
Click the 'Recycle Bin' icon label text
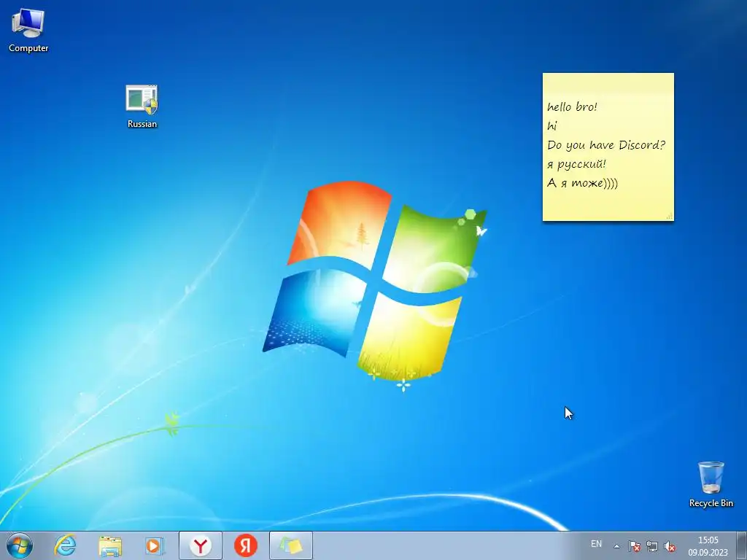pos(711,503)
